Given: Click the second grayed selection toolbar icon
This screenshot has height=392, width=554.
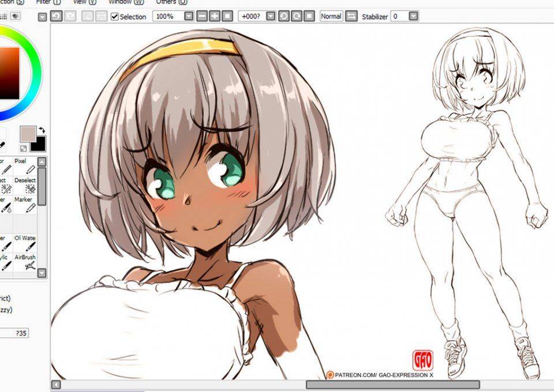Looking at the screenshot, I should (x=102, y=16).
